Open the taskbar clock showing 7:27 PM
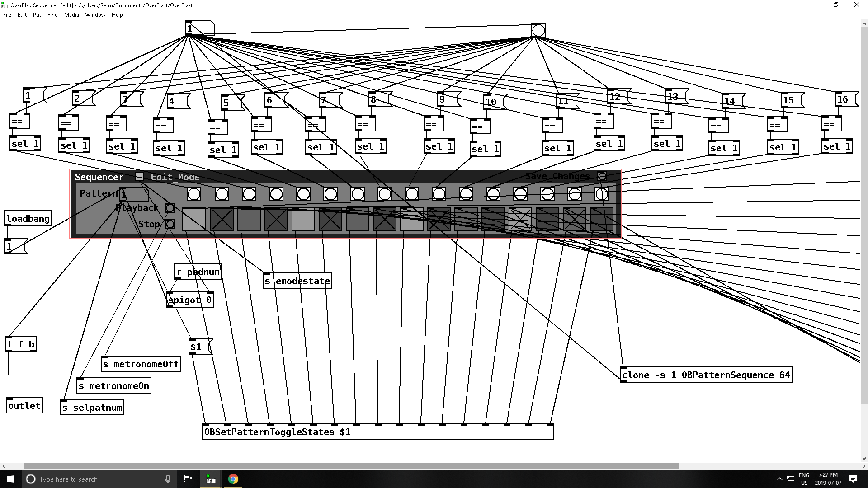The height and width of the screenshot is (488, 868). click(828, 479)
